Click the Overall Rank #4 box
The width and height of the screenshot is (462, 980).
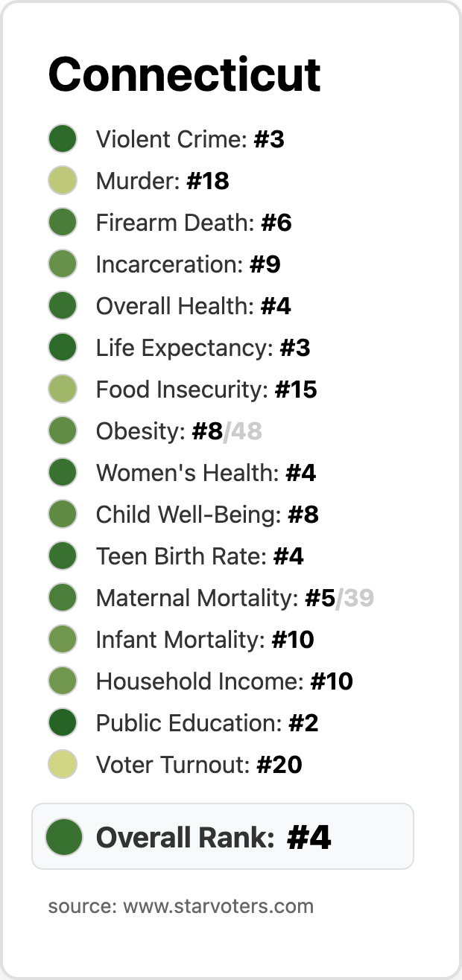pyautogui.click(x=222, y=836)
